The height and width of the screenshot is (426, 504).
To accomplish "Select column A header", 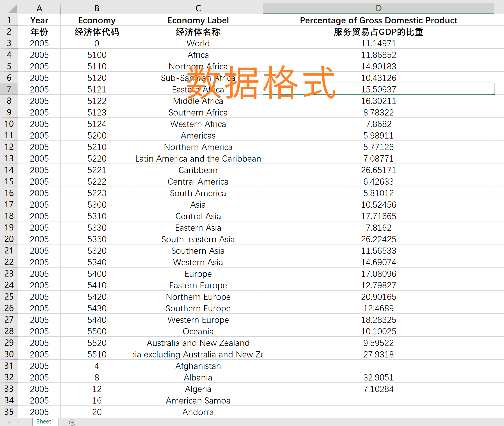I will [39, 8].
